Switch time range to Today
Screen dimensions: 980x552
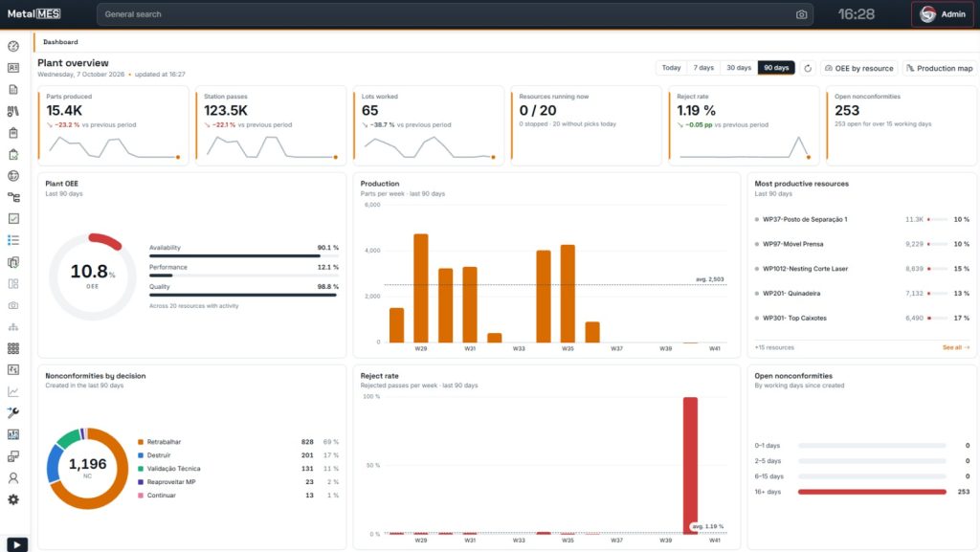point(671,67)
